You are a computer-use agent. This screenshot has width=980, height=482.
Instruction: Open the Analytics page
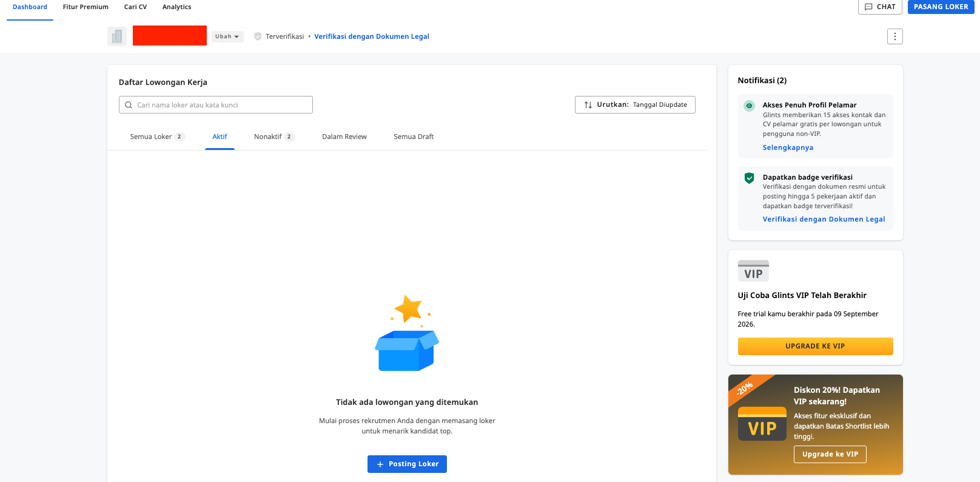click(x=176, y=7)
